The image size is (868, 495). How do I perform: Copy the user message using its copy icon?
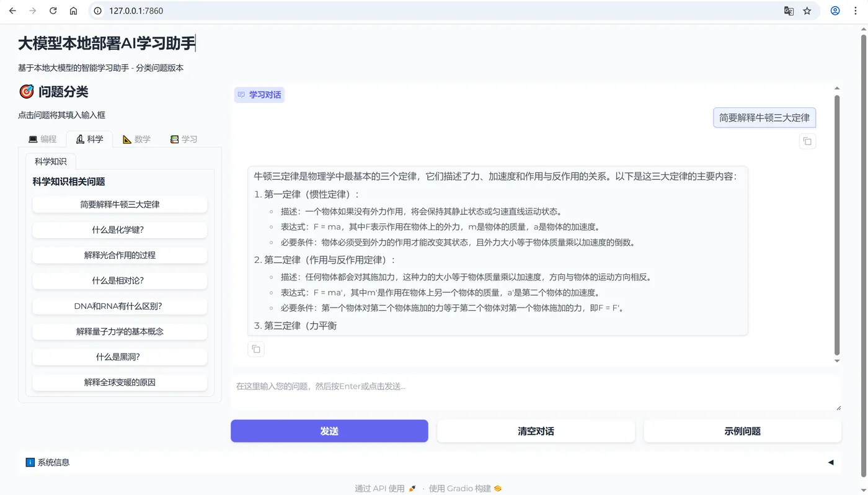pyautogui.click(x=807, y=141)
